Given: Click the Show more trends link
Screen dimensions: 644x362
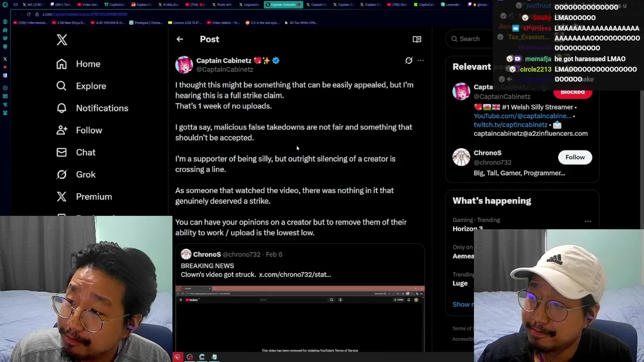Looking at the screenshot, I should tap(463, 304).
